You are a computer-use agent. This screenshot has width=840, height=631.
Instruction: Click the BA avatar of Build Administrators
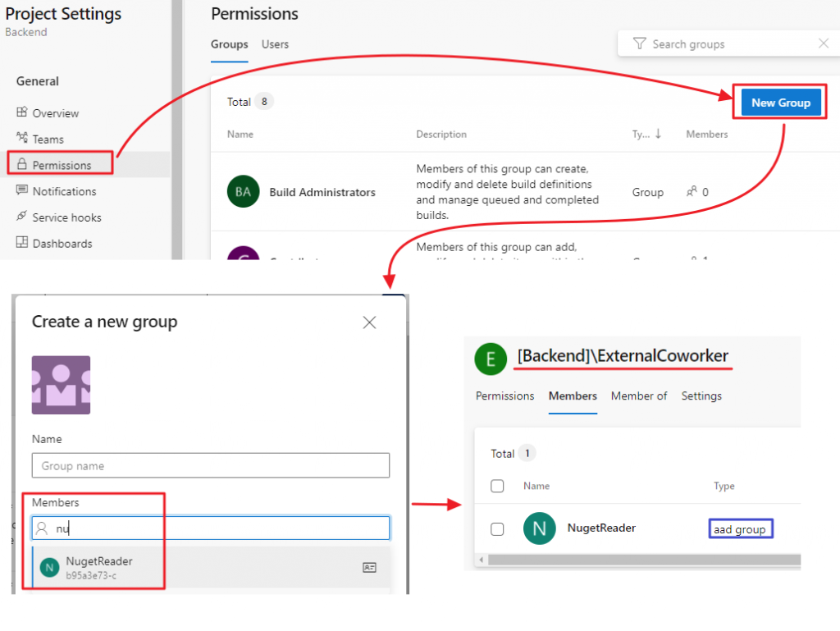243,192
